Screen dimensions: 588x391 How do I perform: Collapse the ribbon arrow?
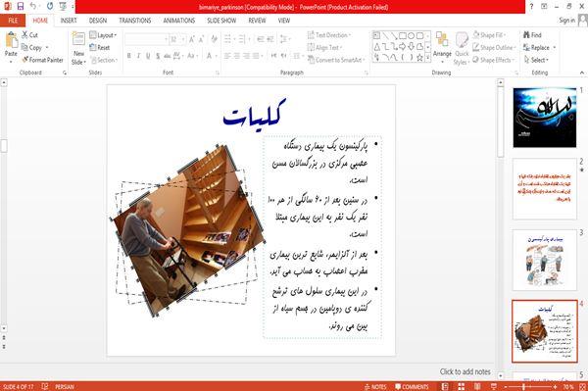pyautogui.click(x=582, y=73)
